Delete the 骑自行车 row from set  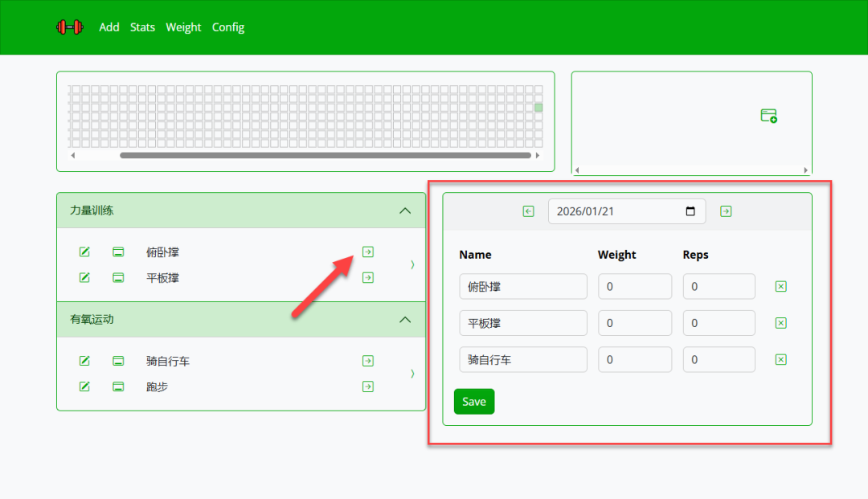coord(780,360)
